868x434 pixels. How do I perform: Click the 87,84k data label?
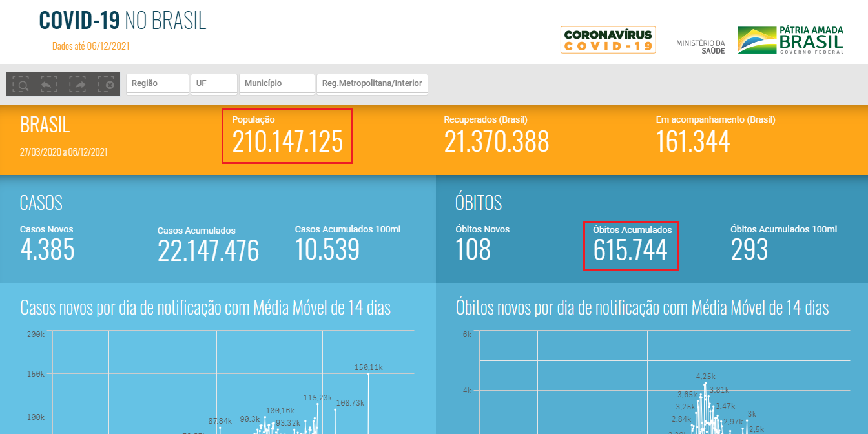220,422
